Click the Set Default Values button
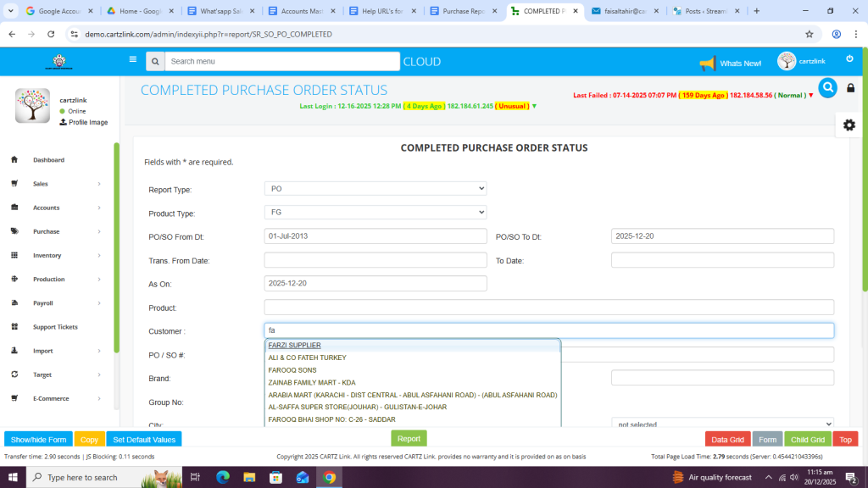Image resolution: width=868 pixels, height=488 pixels. pyautogui.click(x=144, y=440)
